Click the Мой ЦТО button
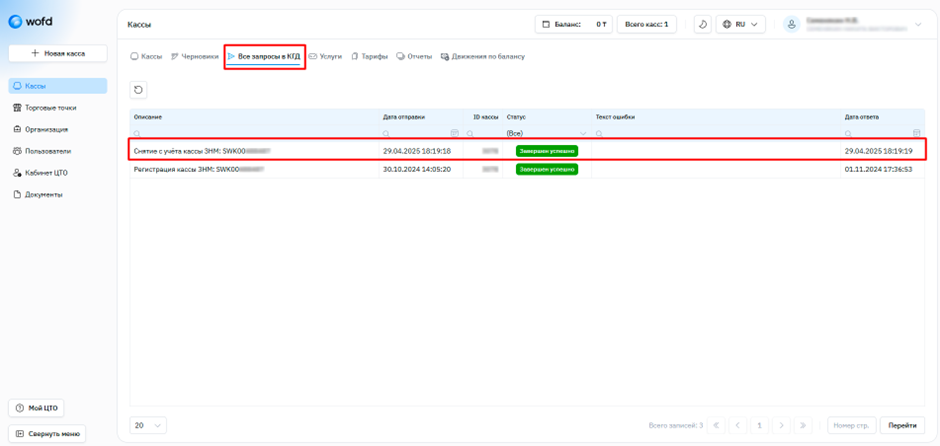The width and height of the screenshot is (940, 446). [x=36, y=408]
